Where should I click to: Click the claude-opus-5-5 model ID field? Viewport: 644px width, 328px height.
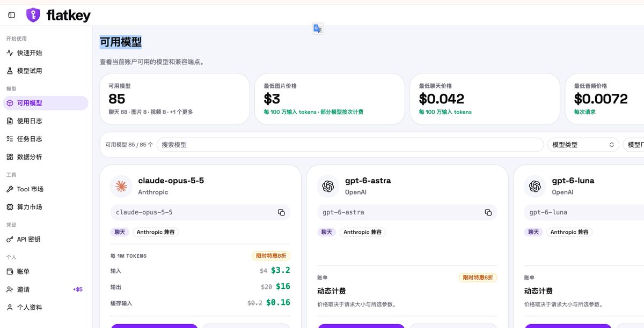click(x=200, y=212)
